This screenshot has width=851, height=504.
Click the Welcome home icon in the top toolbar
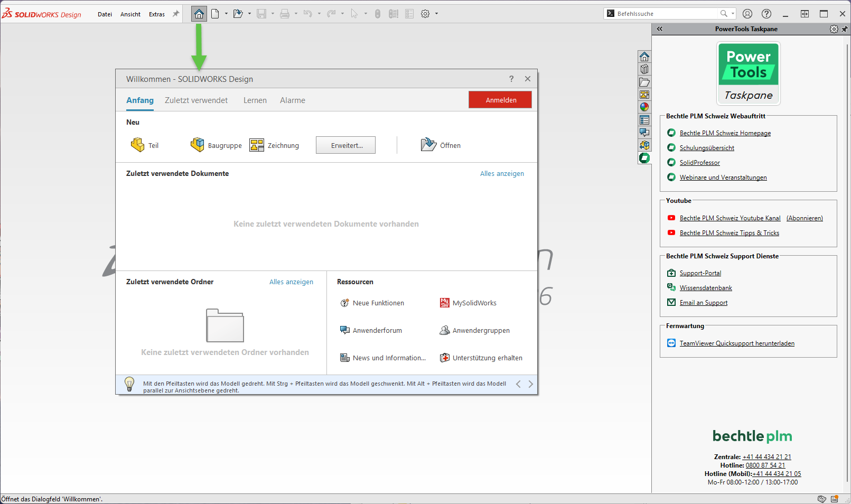(199, 14)
